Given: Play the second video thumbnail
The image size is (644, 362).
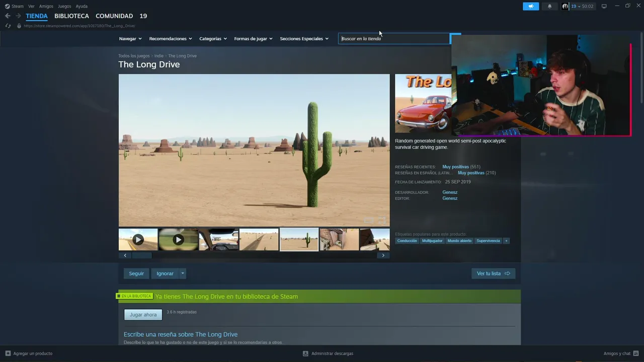Looking at the screenshot, I should pyautogui.click(x=178, y=240).
